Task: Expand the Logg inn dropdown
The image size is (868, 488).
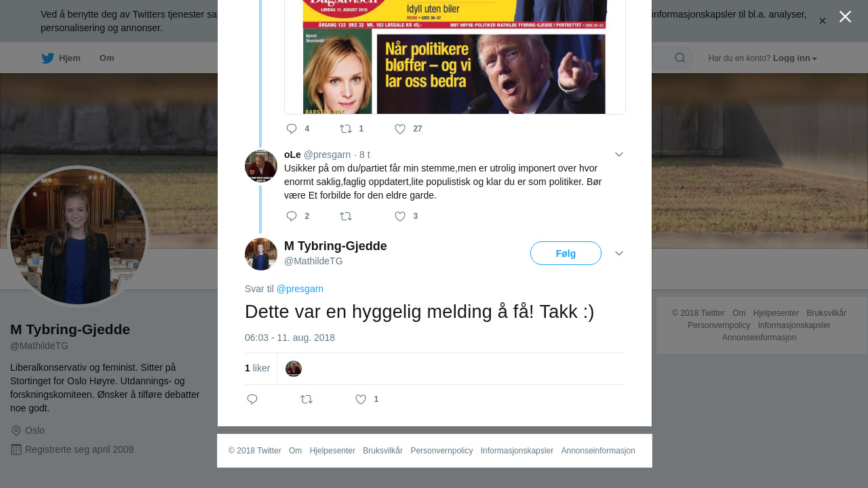Action: [x=795, y=58]
